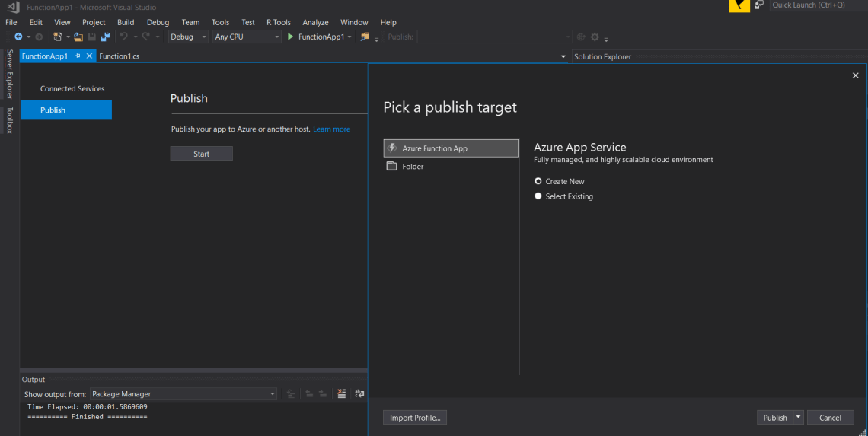Select the Create New radio button
This screenshot has width=868, height=436.
(538, 181)
